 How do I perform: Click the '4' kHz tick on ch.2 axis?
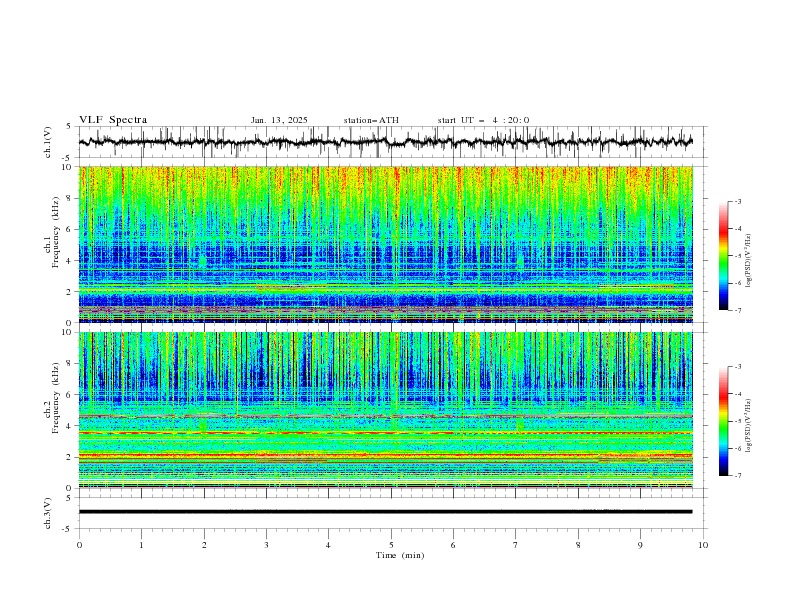click(x=71, y=426)
